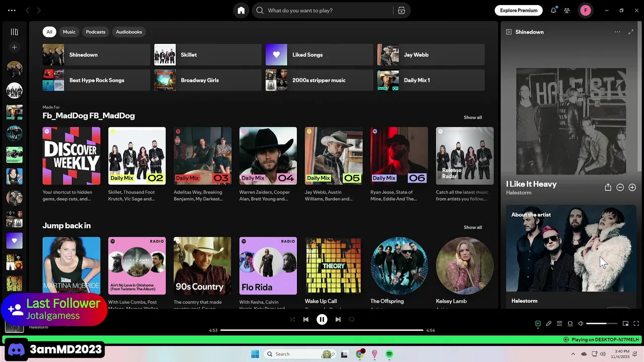
Task: Toggle shuffle playback
Action: [x=292, y=319]
